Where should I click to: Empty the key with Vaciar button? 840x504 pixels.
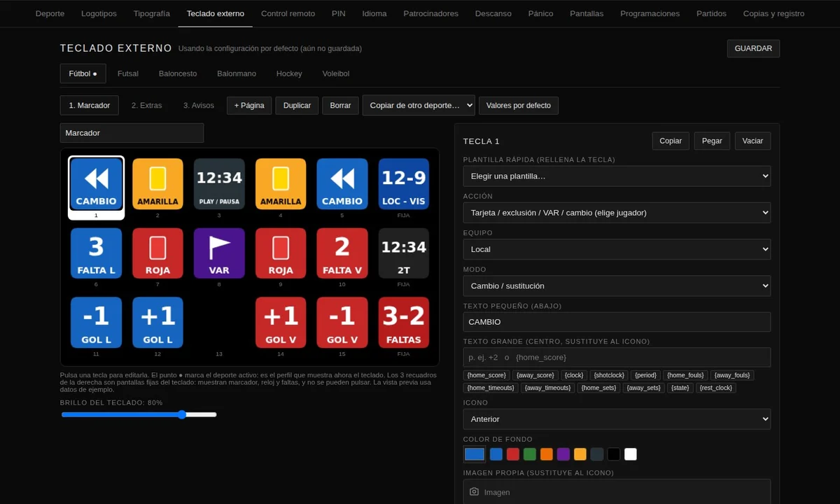(x=752, y=141)
